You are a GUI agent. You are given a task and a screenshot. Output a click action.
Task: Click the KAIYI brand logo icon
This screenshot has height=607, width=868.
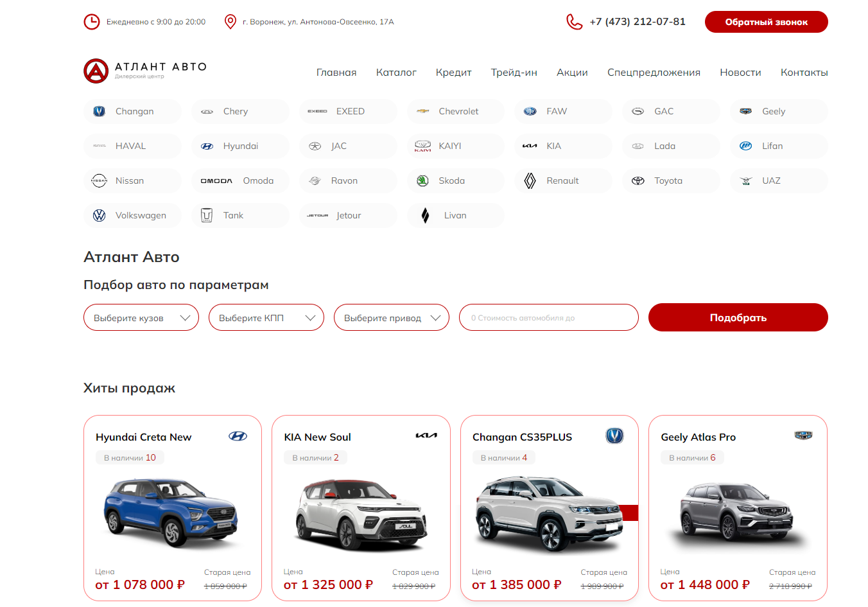(422, 146)
